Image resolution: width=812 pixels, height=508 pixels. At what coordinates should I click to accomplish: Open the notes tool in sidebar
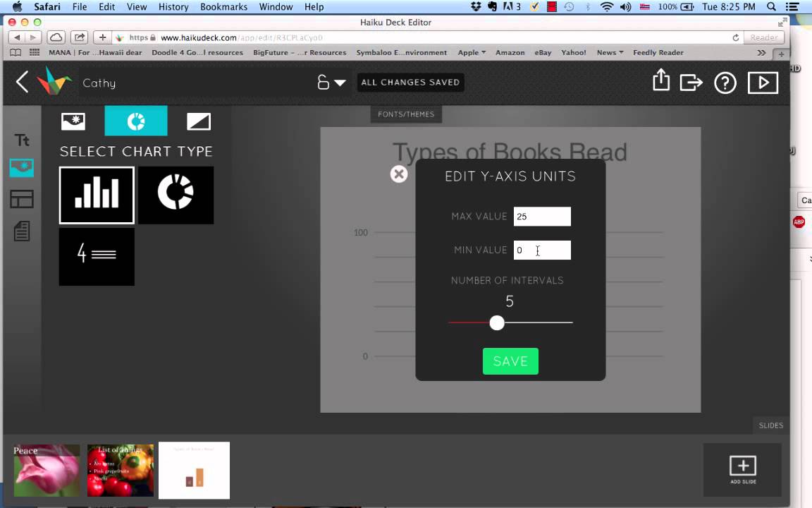[22, 231]
